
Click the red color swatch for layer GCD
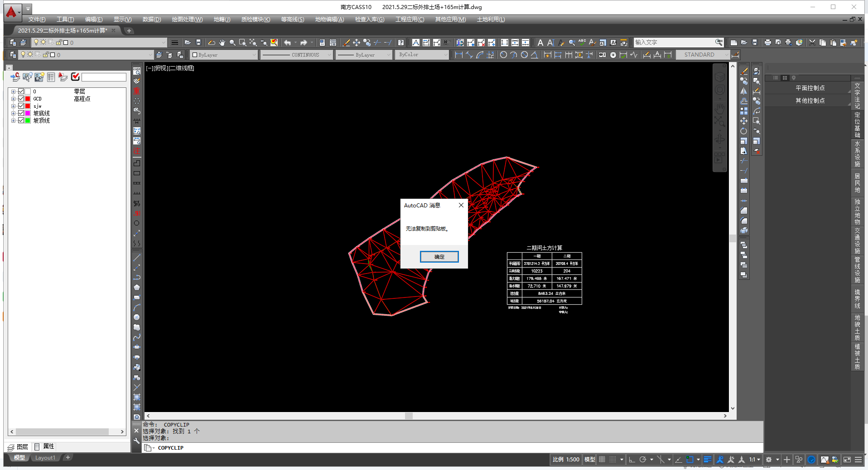(28, 99)
